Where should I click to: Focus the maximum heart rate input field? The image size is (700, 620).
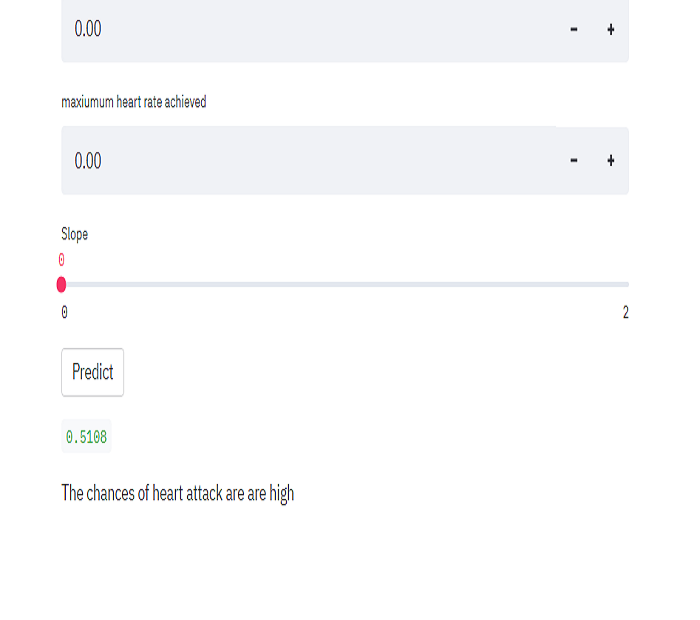click(x=300, y=161)
